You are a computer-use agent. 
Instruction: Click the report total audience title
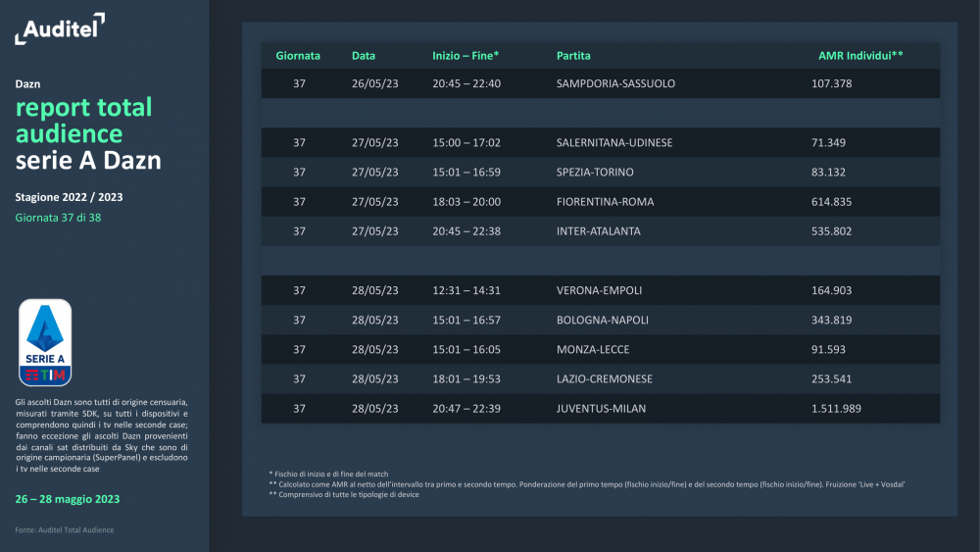(83, 120)
